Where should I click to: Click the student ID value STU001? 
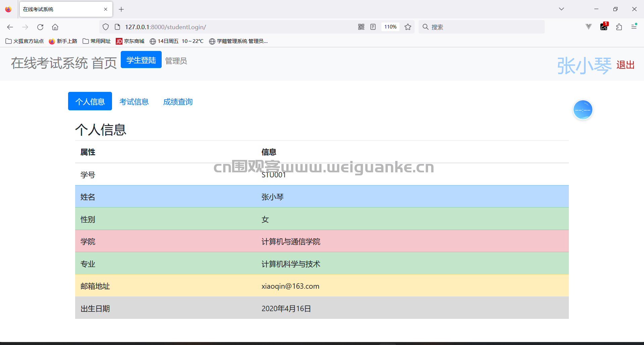274,175
